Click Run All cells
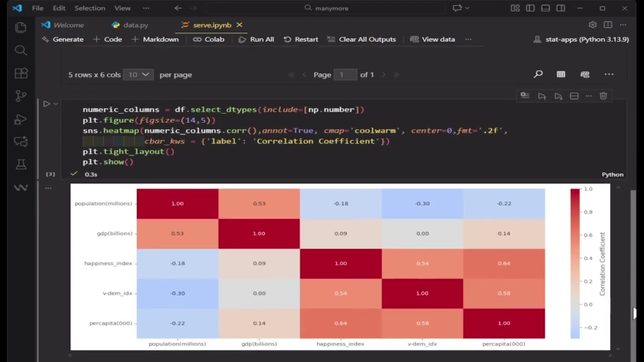 point(256,39)
